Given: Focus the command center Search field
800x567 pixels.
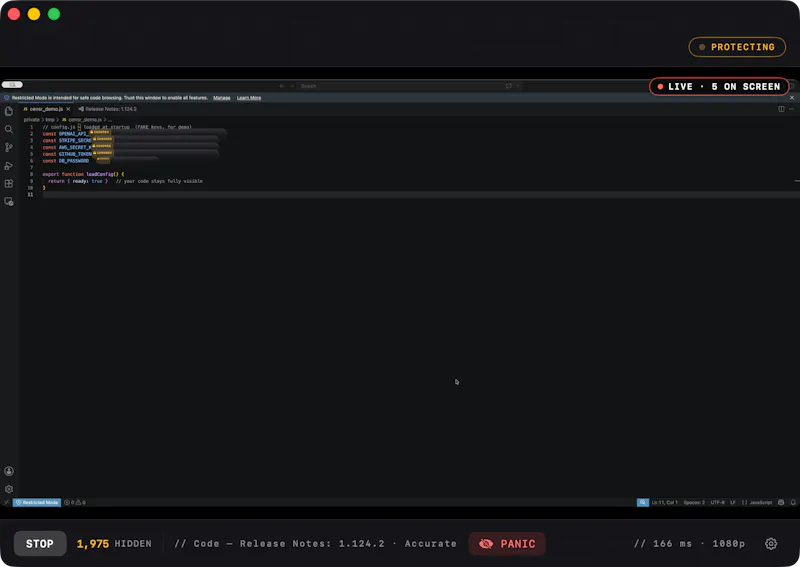Looking at the screenshot, I should 401,86.
